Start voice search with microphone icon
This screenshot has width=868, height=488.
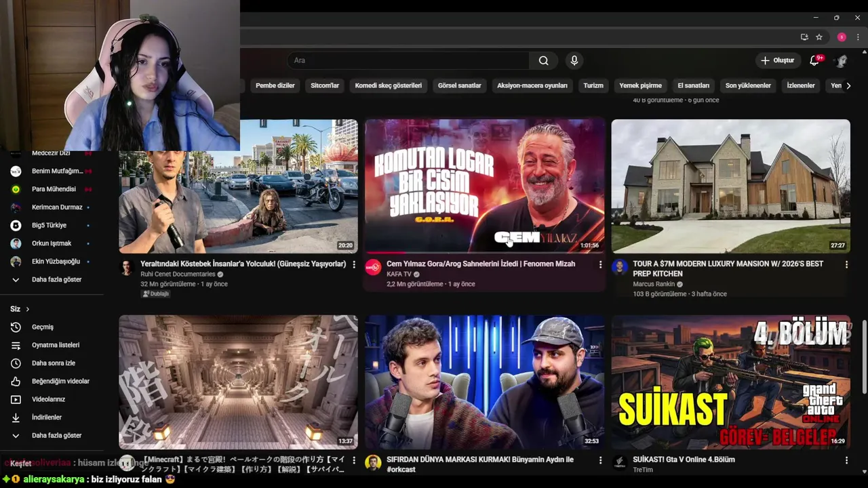(x=574, y=60)
